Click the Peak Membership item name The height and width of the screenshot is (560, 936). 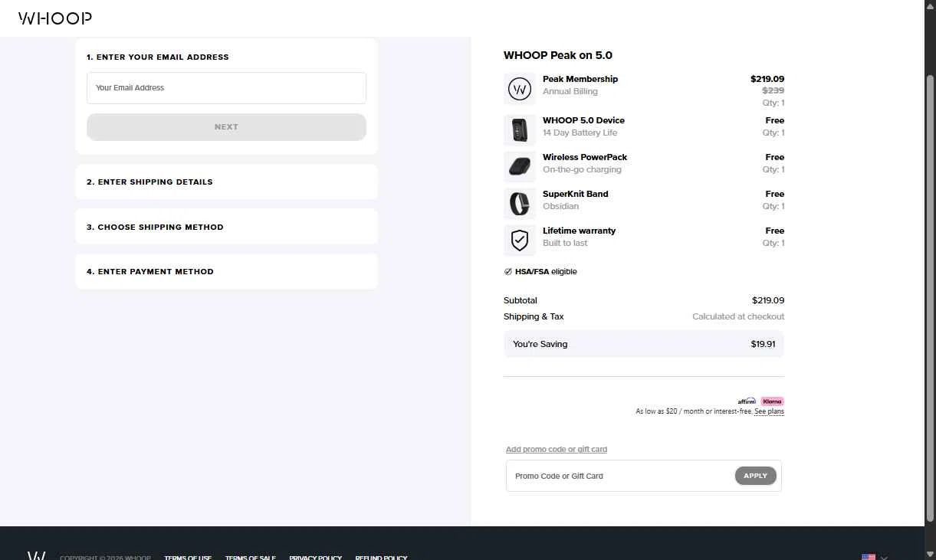coord(580,79)
